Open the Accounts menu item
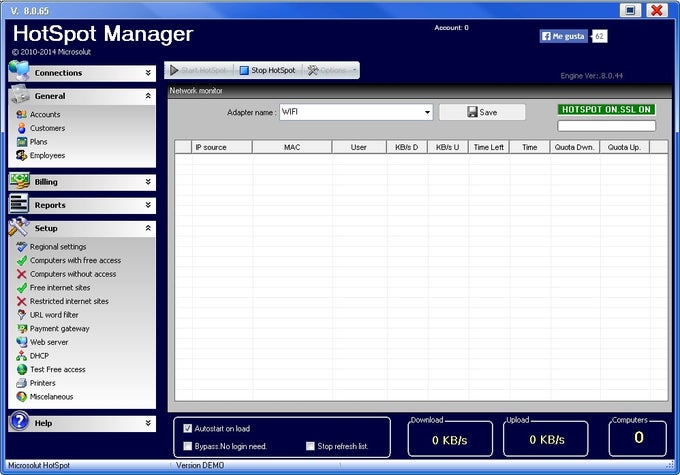The height and width of the screenshot is (475, 680). pyautogui.click(x=45, y=115)
